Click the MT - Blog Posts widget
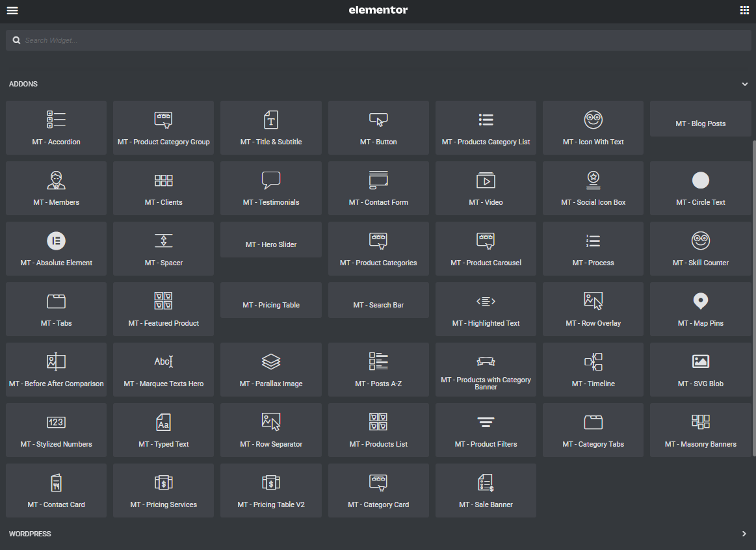This screenshot has height=550, width=756. [701, 118]
